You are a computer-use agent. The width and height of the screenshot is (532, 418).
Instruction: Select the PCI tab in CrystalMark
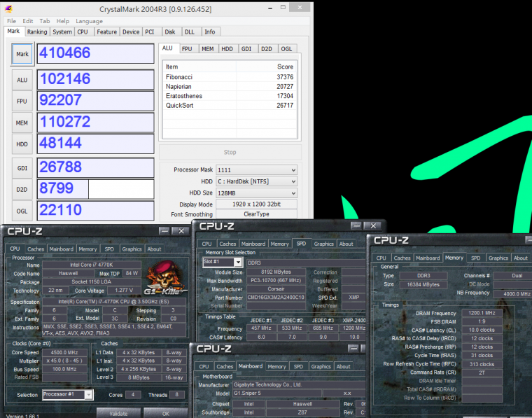click(x=150, y=32)
